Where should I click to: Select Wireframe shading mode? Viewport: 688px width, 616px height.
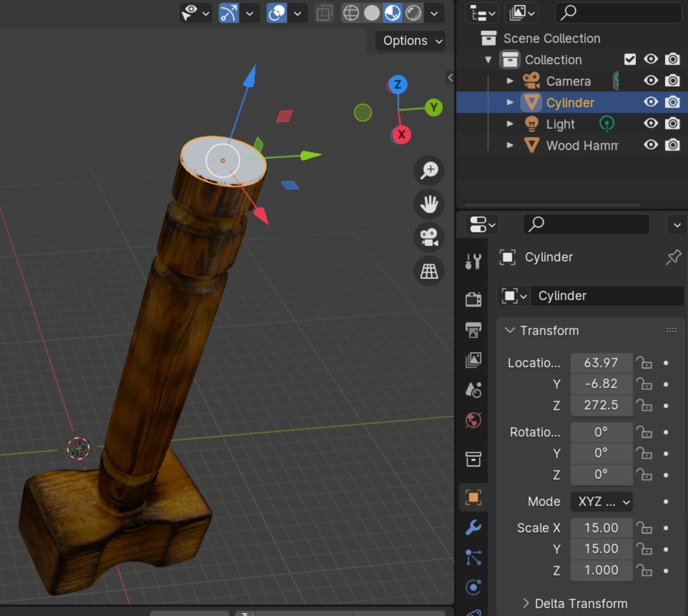(x=351, y=14)
